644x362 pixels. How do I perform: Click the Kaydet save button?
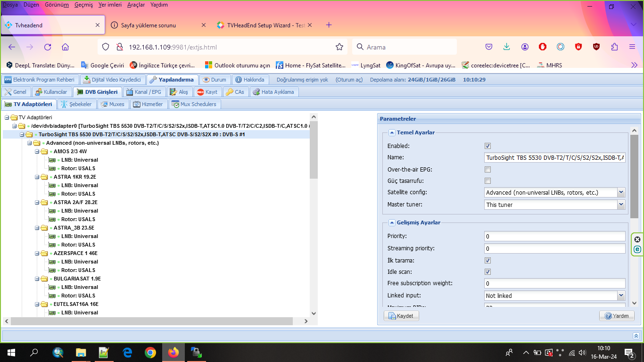click(x=402, y=316)
